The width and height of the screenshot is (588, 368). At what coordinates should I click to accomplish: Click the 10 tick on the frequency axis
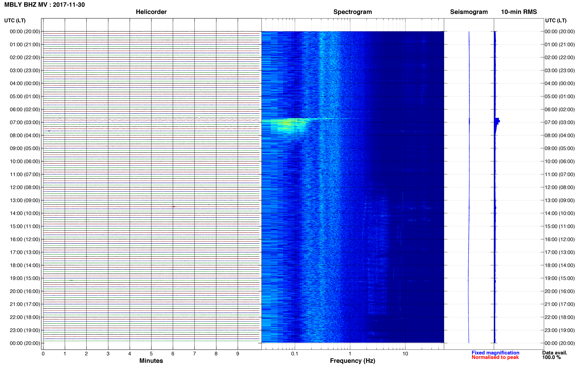(405, 354)
